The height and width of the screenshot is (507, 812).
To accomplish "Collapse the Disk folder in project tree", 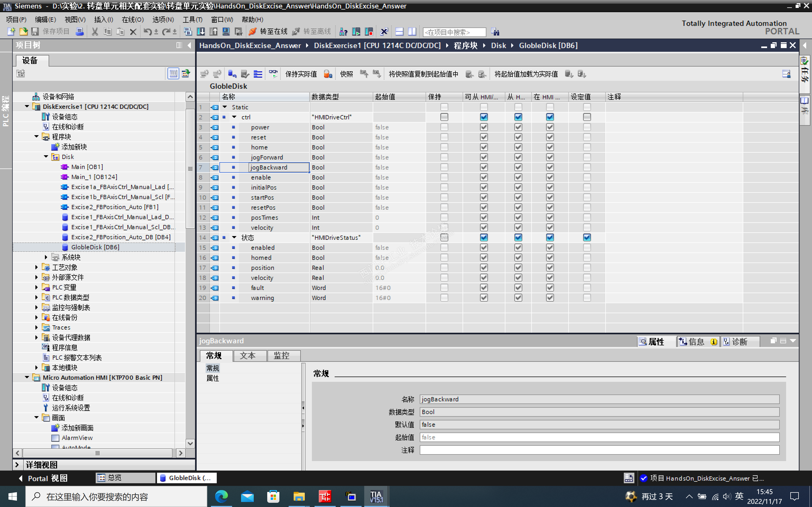I will (46, 157).
